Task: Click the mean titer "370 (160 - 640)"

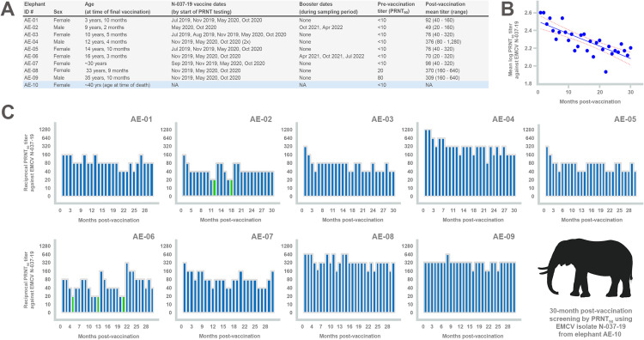Action: pos(443,70)
